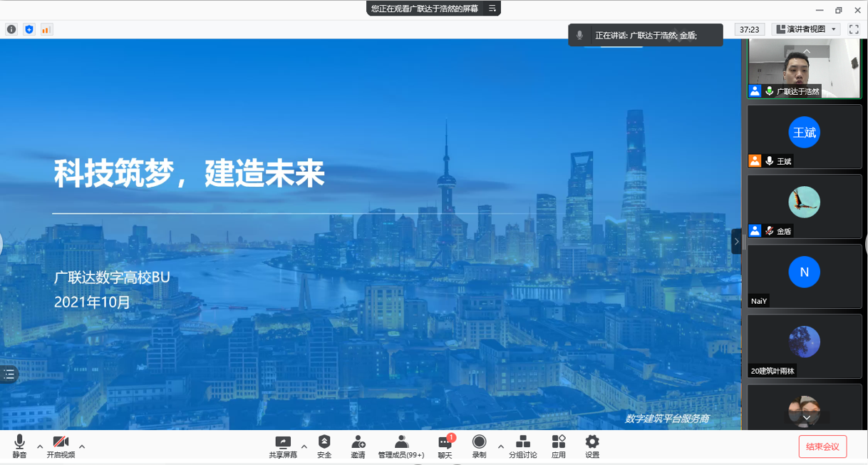Viewport: 868px width, 465px height.
Task: Collapse the participant video sidebar
Action: click(736, 242)
